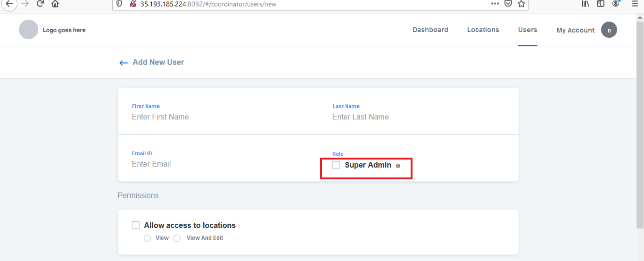Viewport: 644px width, 261px height.
Task: Click the user avatar labeled n
Action: point(609,30)
